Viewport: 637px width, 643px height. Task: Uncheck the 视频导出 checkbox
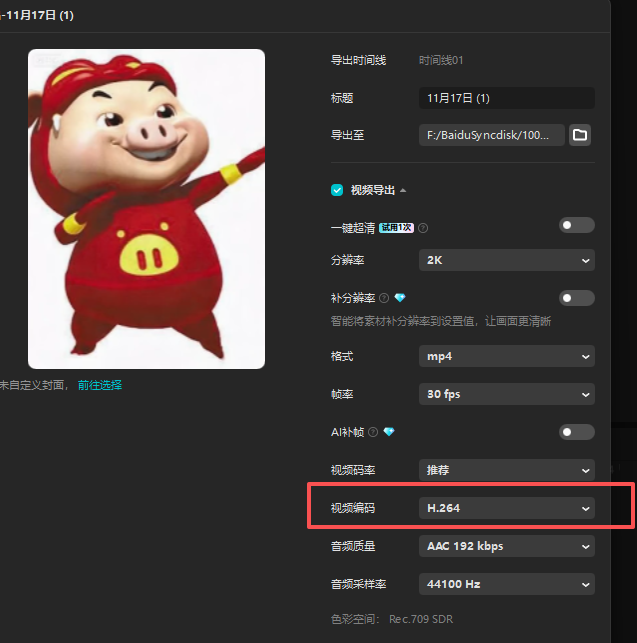pos(337,190)
